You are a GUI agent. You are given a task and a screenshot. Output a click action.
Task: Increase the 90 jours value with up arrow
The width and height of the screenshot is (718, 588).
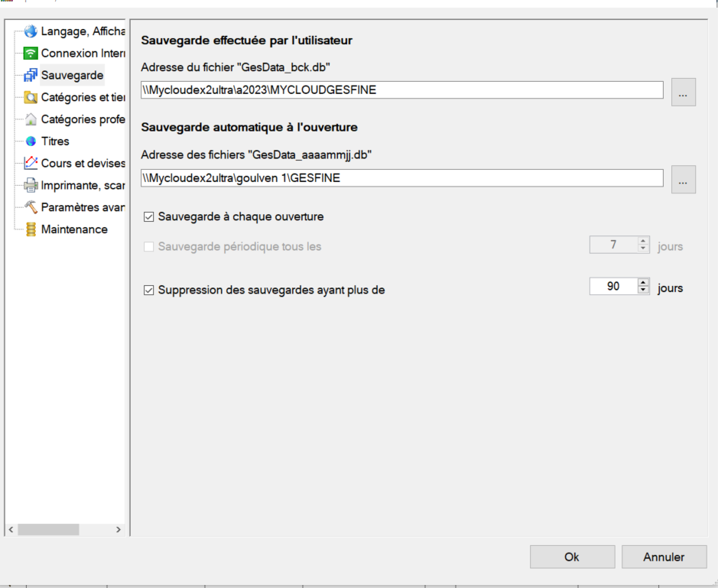tap(643, 284)
